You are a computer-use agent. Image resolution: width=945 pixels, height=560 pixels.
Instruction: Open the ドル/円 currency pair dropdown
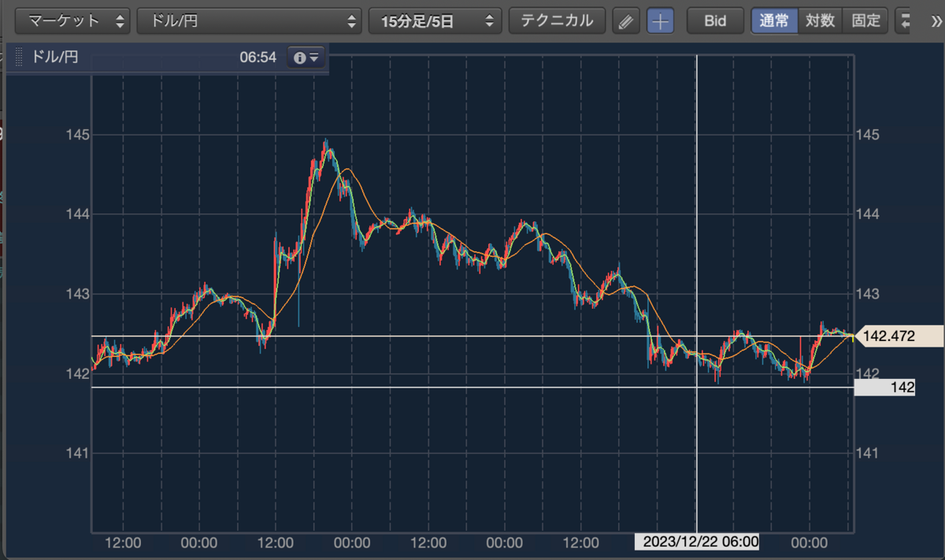click(x=249, y=21)
